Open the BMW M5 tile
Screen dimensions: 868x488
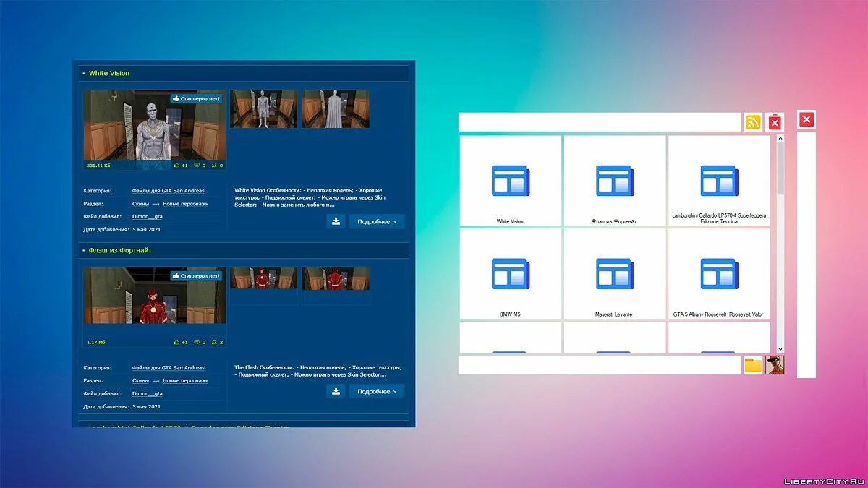(510, 274)
